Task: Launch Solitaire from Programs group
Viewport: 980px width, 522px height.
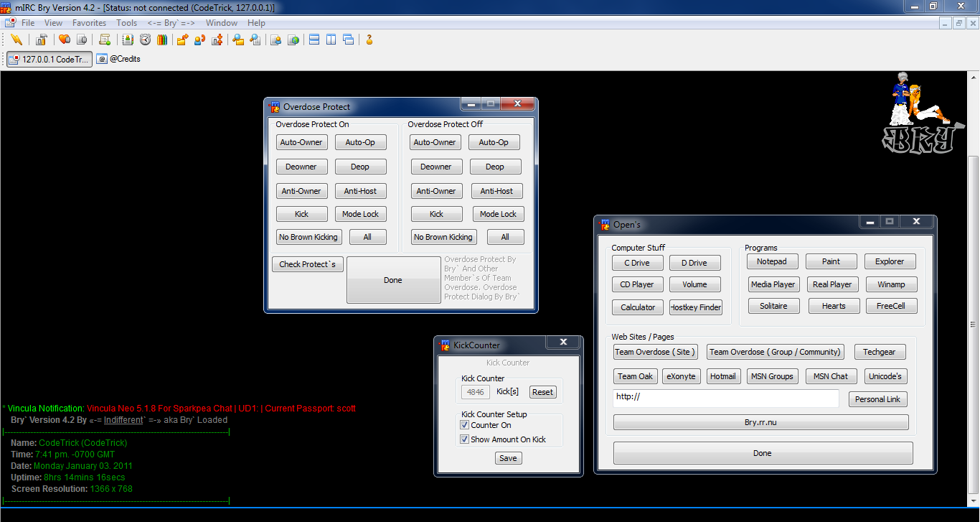Action: click(x=773, y=306)
